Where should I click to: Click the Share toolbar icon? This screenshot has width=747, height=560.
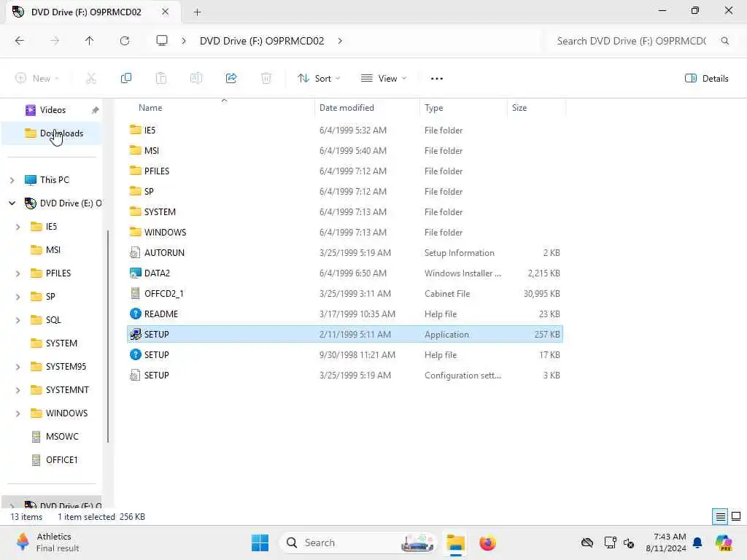tap(231, 78)
